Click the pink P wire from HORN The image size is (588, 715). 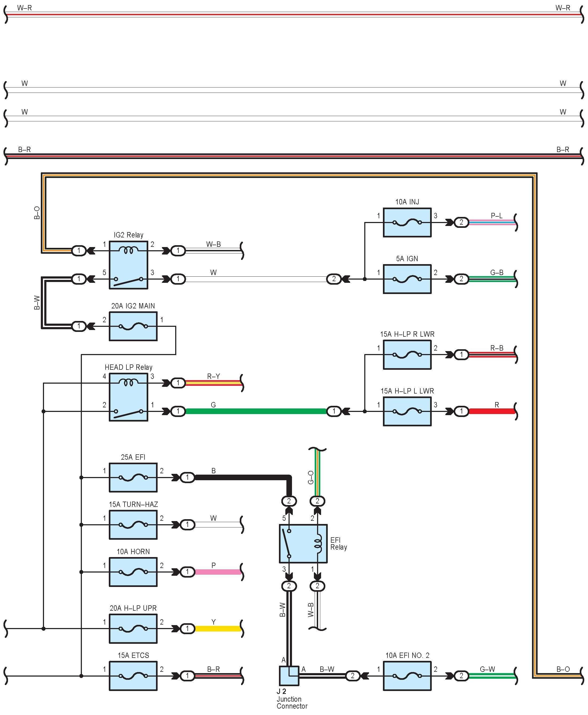(218, 572)
